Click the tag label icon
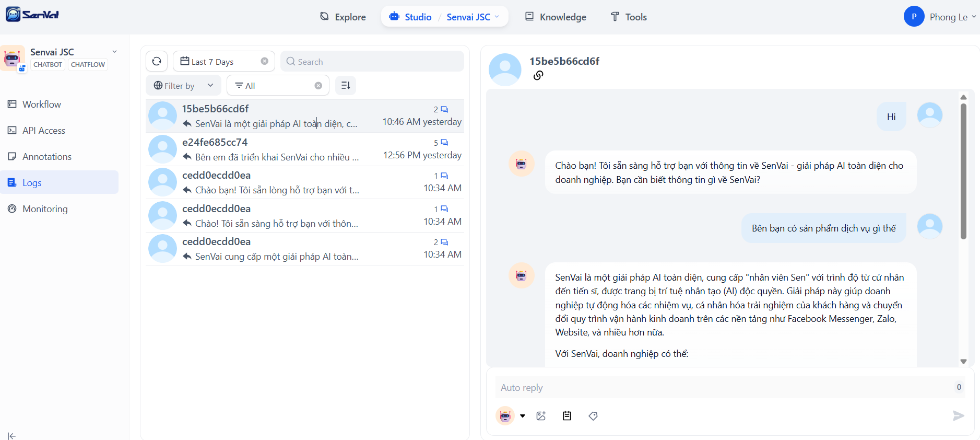The image size is (980, 440). coord(593,416)
